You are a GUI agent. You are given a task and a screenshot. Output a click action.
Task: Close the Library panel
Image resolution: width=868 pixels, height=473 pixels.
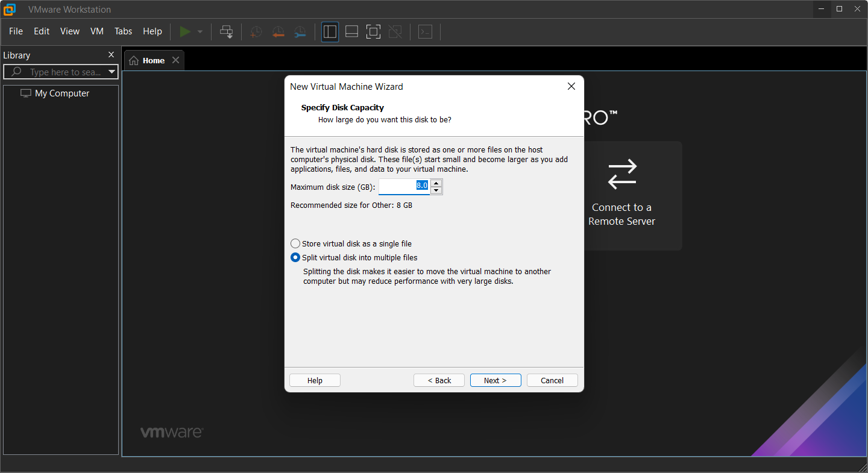point(111,55)
